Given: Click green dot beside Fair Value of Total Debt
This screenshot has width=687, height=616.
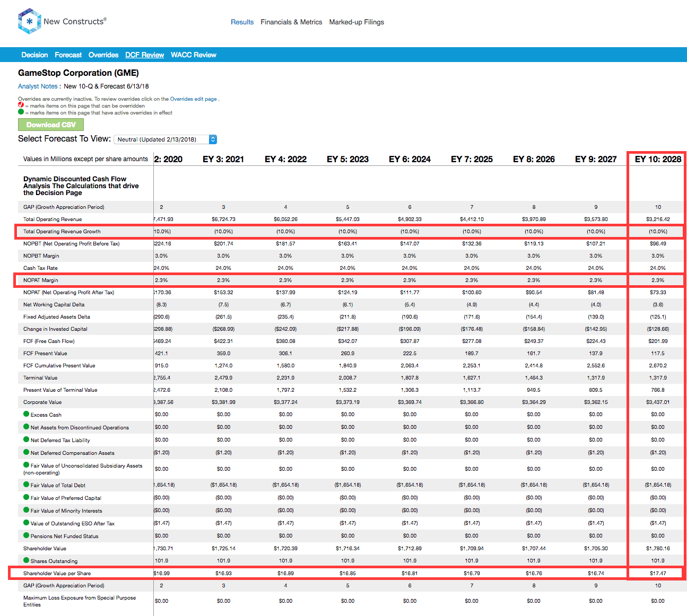Looking at the screenshot, I should (x=27, y=485).
